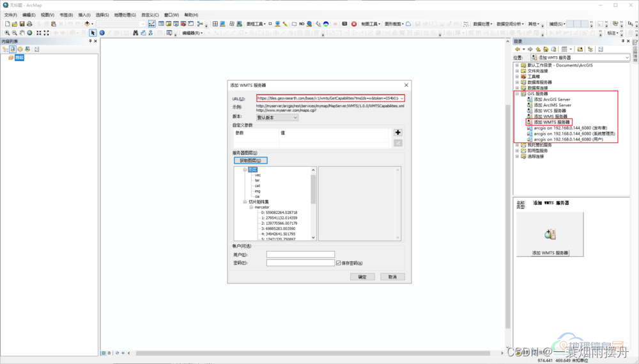Image resolution: width=639 pixels, height=364 pixels.
Task: Open the 数据处理 toolbar menu
Action: (x=482, y=24)
